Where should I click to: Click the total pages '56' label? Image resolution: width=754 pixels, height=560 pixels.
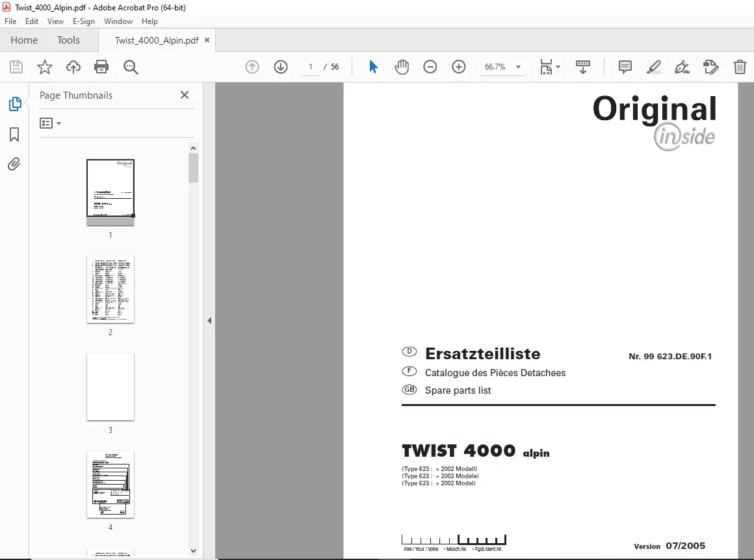335,67
